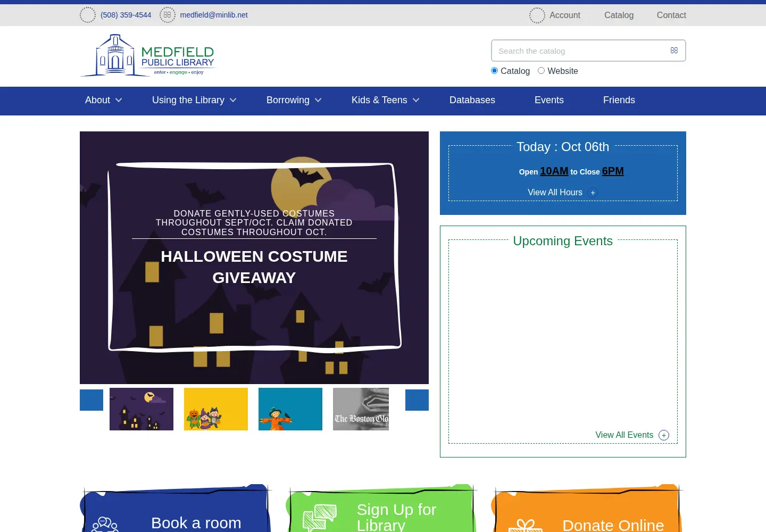Advance to the next slide with the right carousel button

(417, 400)
